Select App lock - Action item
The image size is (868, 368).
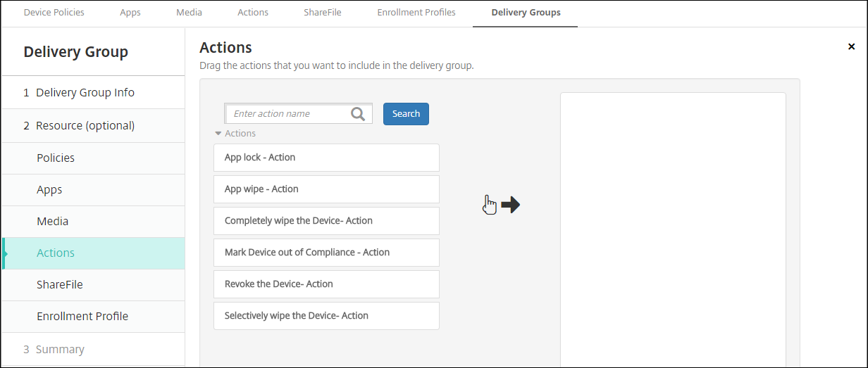326,158
